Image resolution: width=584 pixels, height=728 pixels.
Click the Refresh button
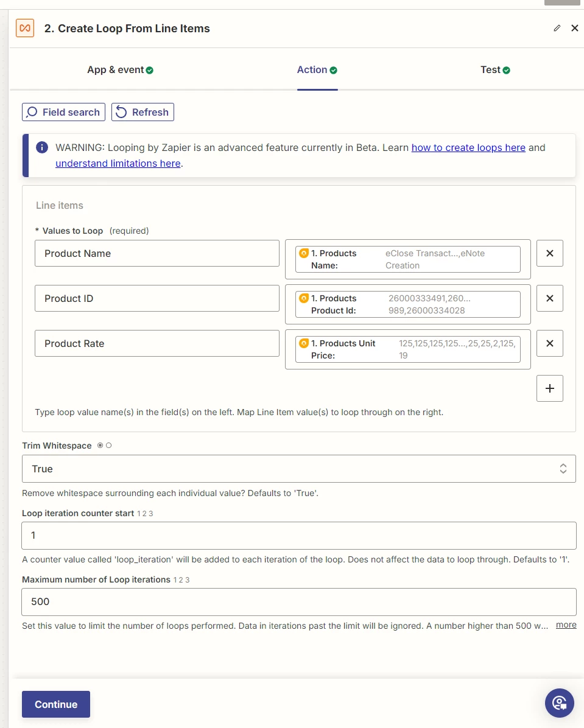pos(142,112)
